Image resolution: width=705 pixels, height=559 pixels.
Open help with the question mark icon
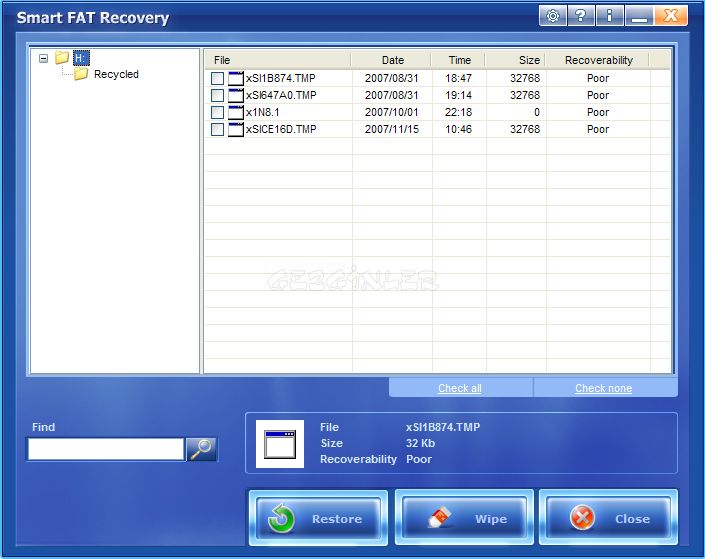pos(581,16)
